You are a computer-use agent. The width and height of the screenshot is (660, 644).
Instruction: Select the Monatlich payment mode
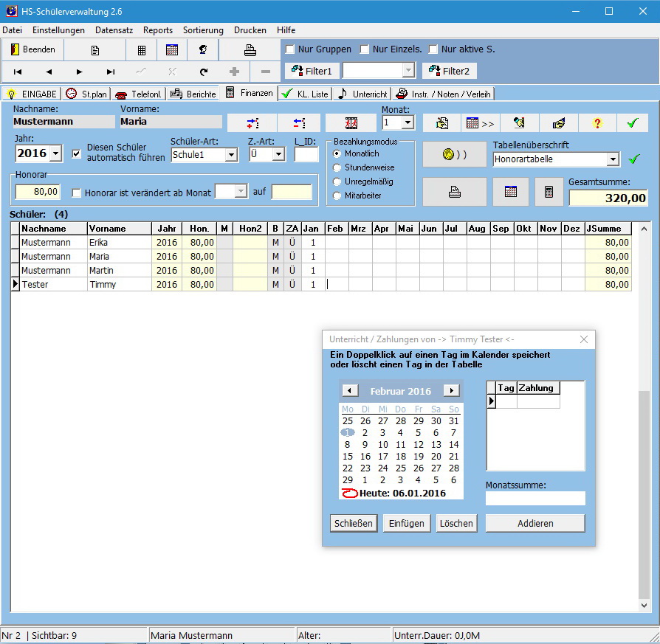coord(337,153)
